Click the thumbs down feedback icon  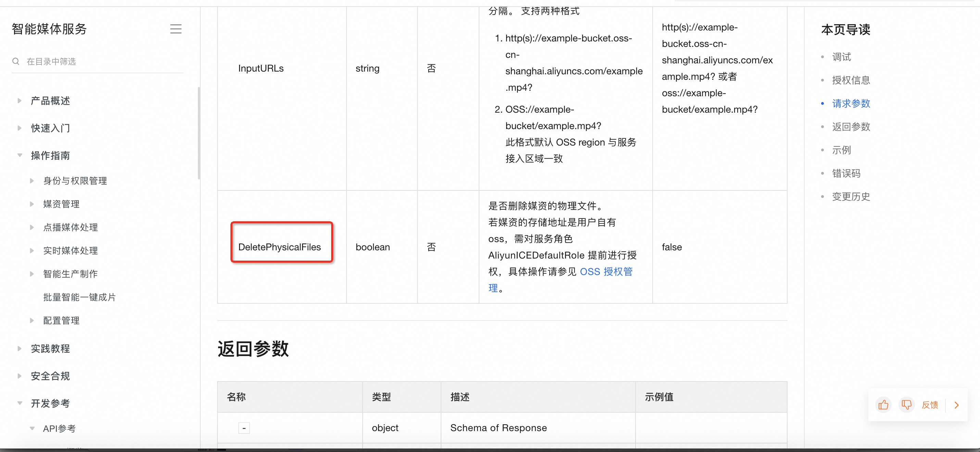click(x=906, y=405)
